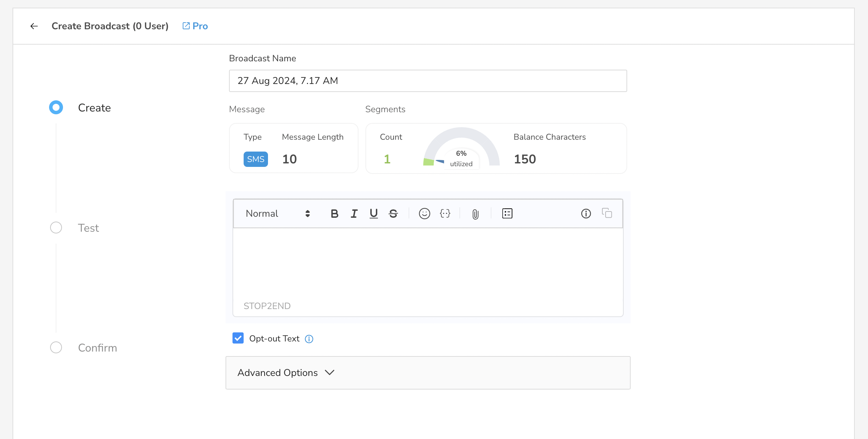Image resolution: width=868 pixels, height=439 pixels.
Task: Open the Pro link
Action: [x=195, y=26]
